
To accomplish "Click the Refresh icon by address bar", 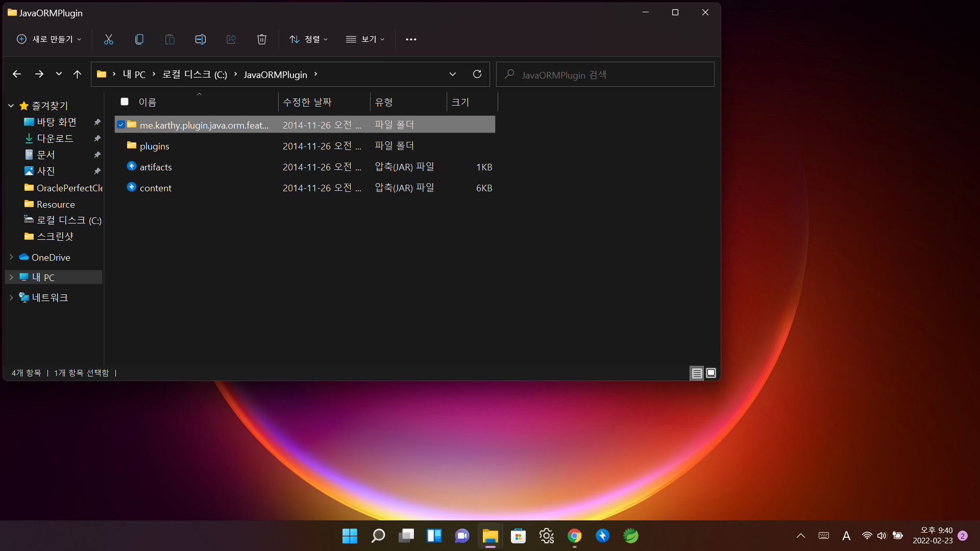I will tap(477, 74).
